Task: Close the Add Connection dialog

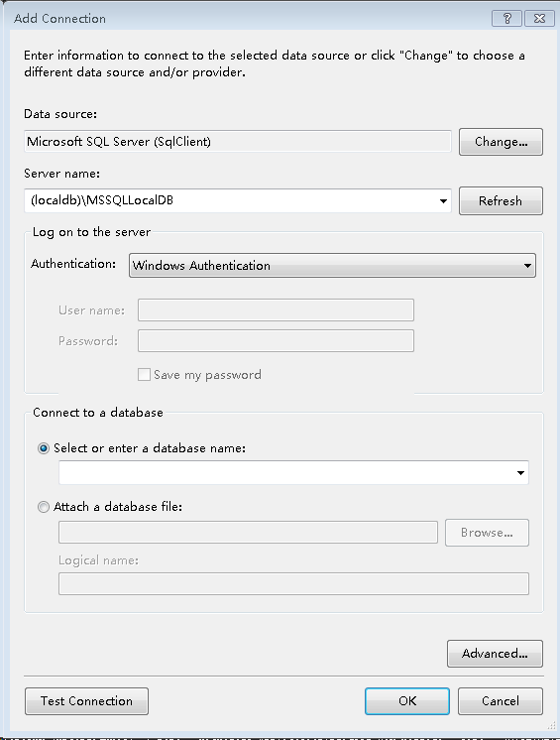Action: click(x=540, y=19)
